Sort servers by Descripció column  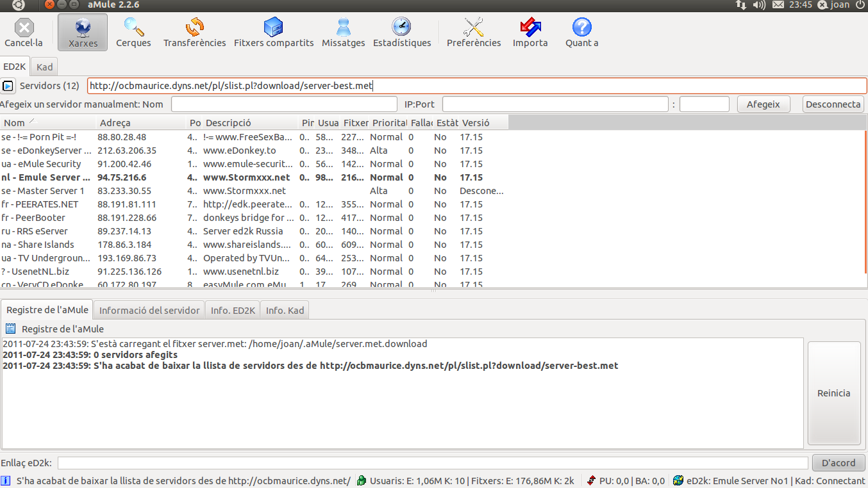click(x=251, y=122)
